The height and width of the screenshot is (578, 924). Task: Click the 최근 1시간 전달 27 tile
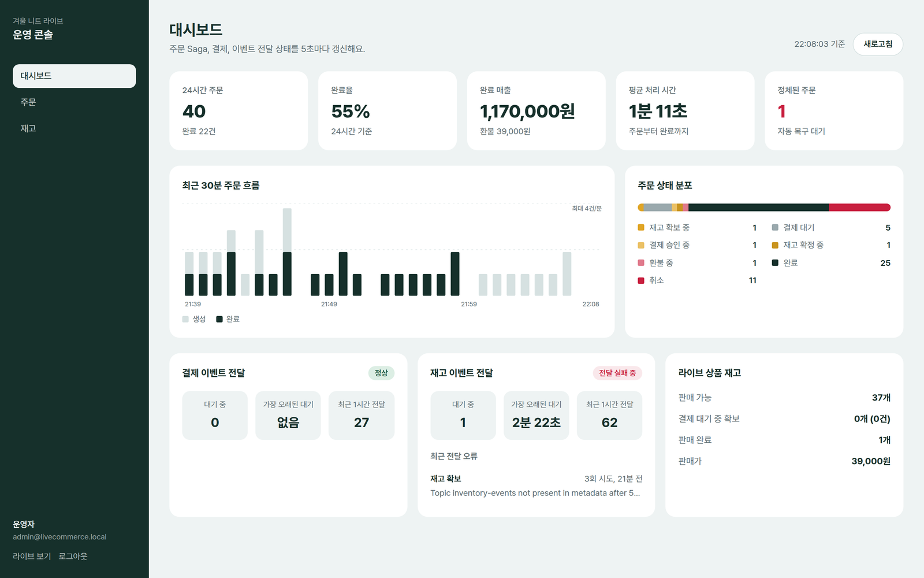click(x=362, y=416)
